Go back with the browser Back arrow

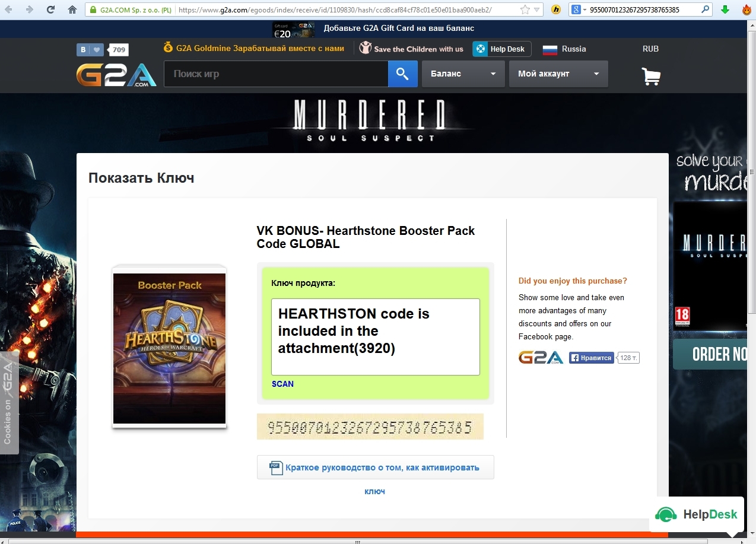click(x=9, y=9)
